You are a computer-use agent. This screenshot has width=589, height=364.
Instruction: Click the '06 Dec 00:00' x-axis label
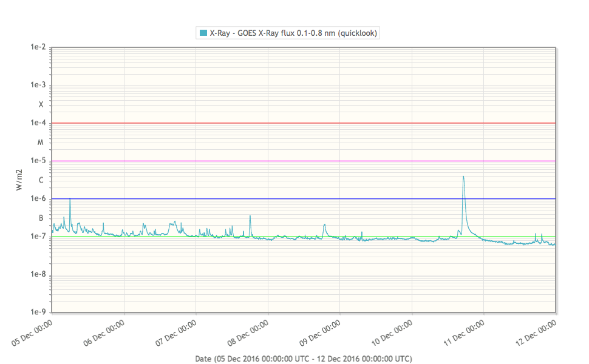104,333
